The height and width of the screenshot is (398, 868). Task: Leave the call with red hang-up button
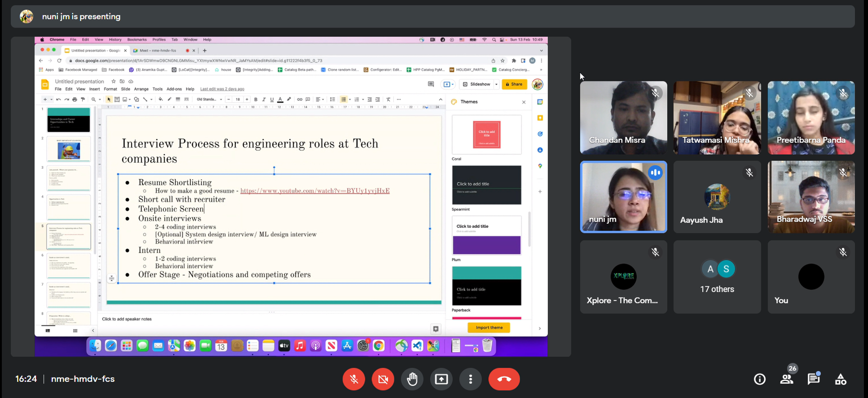[504, 379]
